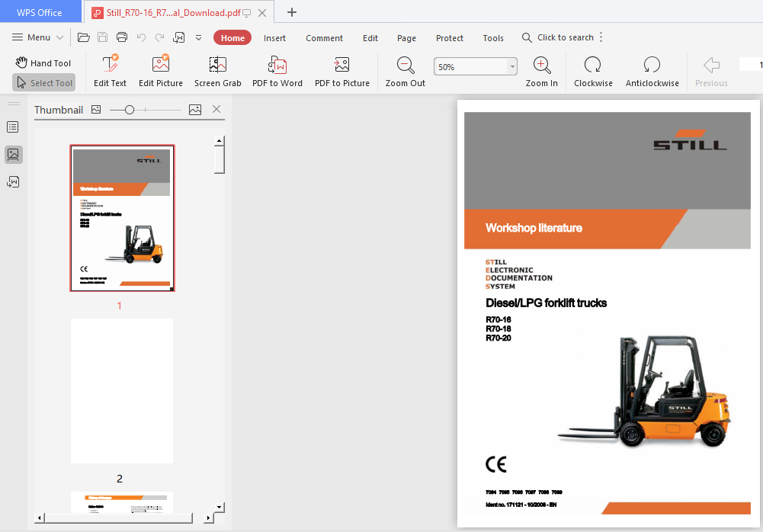Image resolution: width=763 pixels, height=532 pixels.
Task: Rotate page Clockwise
Action: [x=593, y=71]
